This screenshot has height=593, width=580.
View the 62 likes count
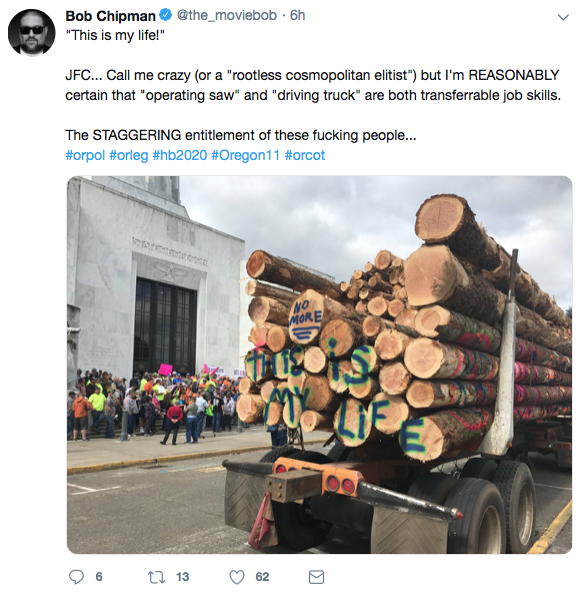pyautogui.click(x=262, y=577)
